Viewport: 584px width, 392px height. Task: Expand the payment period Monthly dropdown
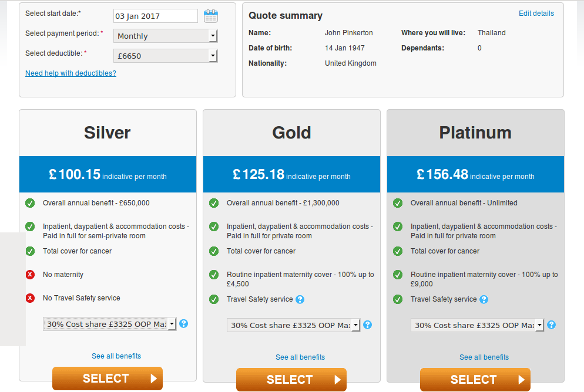[x=165, y=36]
